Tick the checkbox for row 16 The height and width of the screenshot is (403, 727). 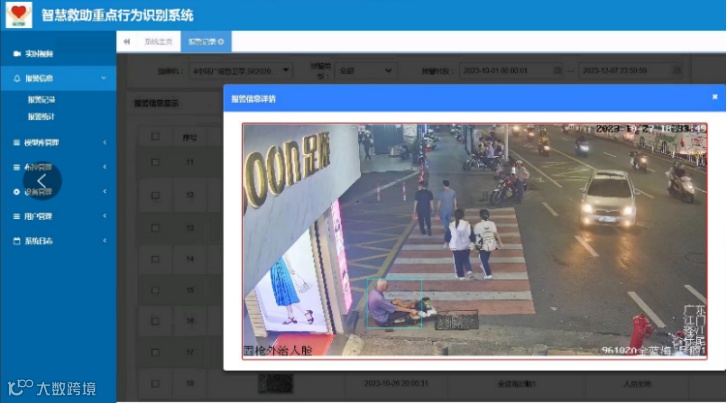point(155,321)
